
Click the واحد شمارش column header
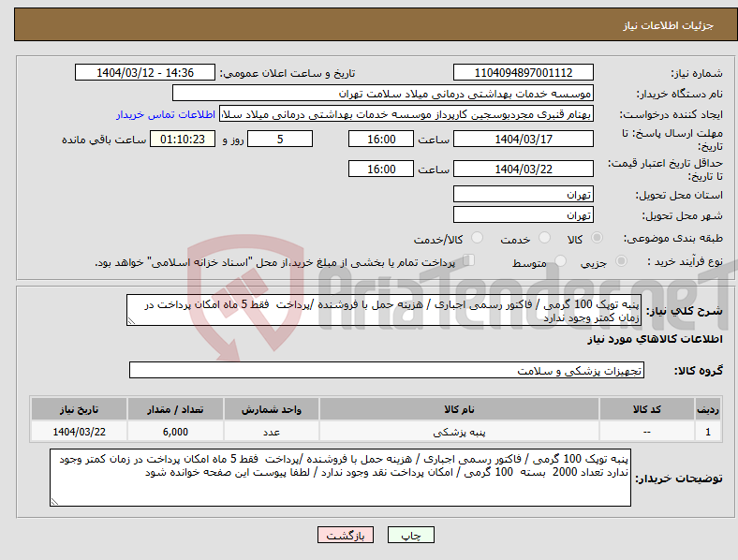272,409
